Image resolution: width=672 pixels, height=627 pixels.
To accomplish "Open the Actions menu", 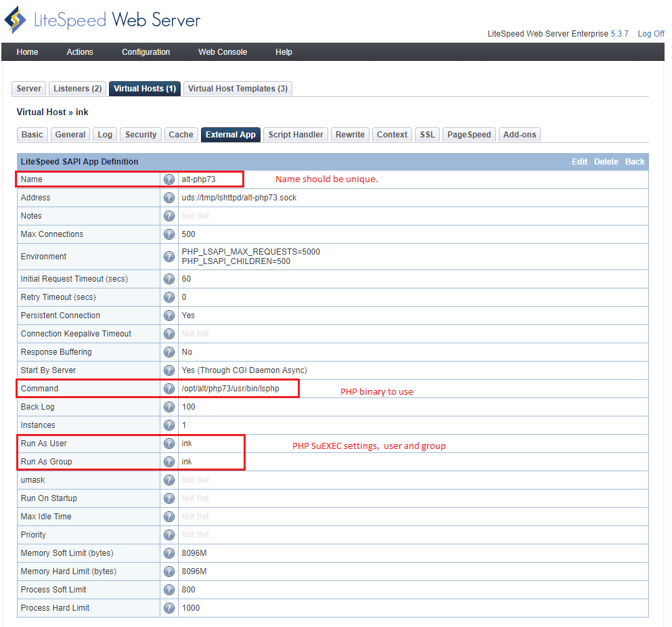I will click(x=80, y=52).
